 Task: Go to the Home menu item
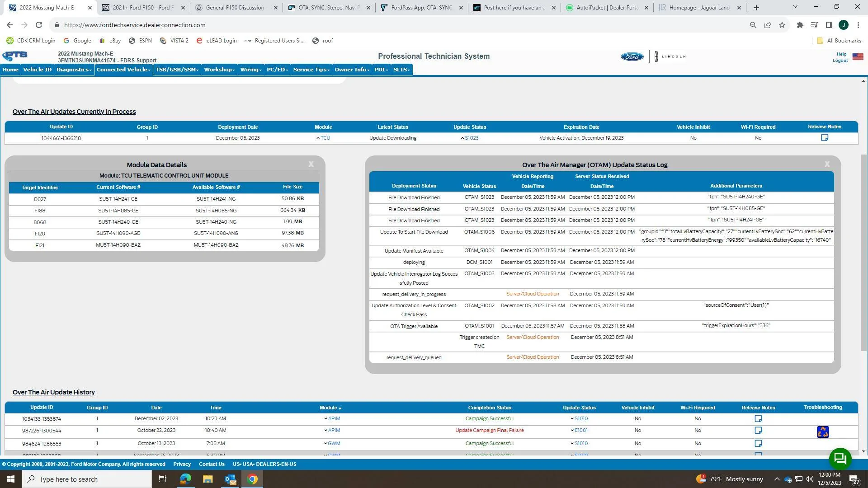coord(10,70)
